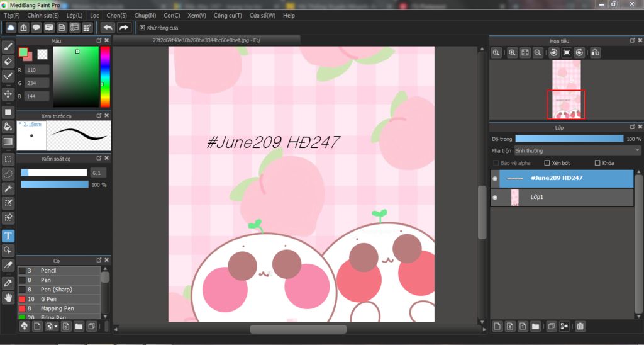Select the Move tool

point(8,94)
